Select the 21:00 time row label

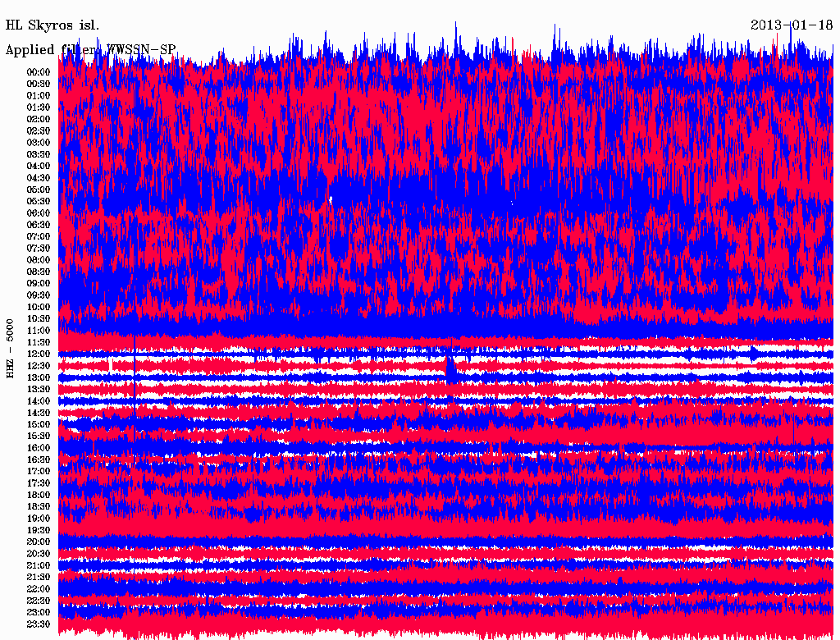coord(39,565)
